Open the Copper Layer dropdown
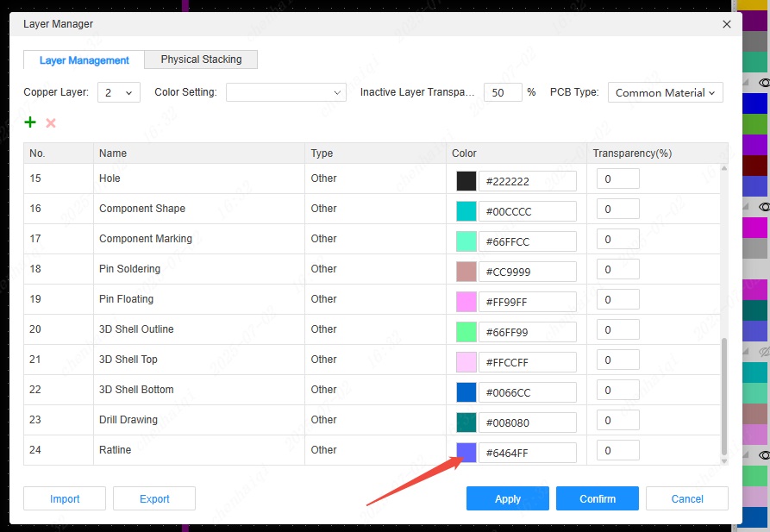 [x=119, y=92]
